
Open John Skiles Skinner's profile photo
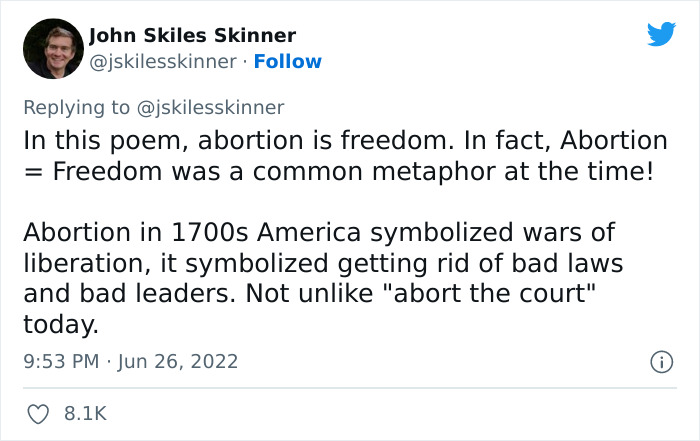point(51,48)
